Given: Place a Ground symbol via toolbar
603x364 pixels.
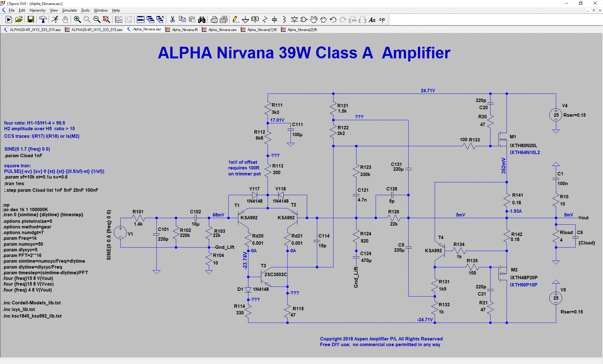Looking at the screenshot, I should point(245,20).
